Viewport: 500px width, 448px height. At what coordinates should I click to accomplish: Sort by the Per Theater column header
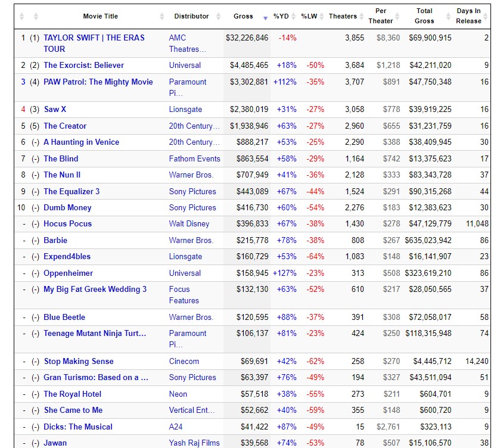[380, 16]
